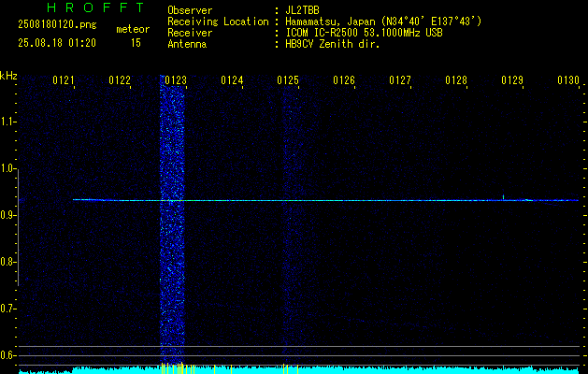The height and width of the screenshot is (374, 588).
Task: Click the date stamp 25.08.18 01:20
Action: (57, 43)
